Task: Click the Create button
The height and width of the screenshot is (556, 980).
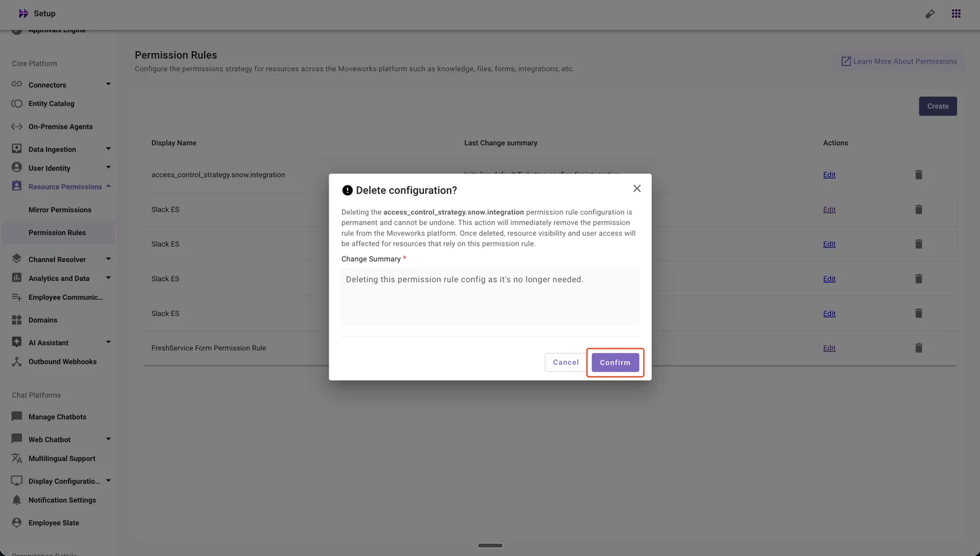Action: pyautogui.click(x=938, y=106)
